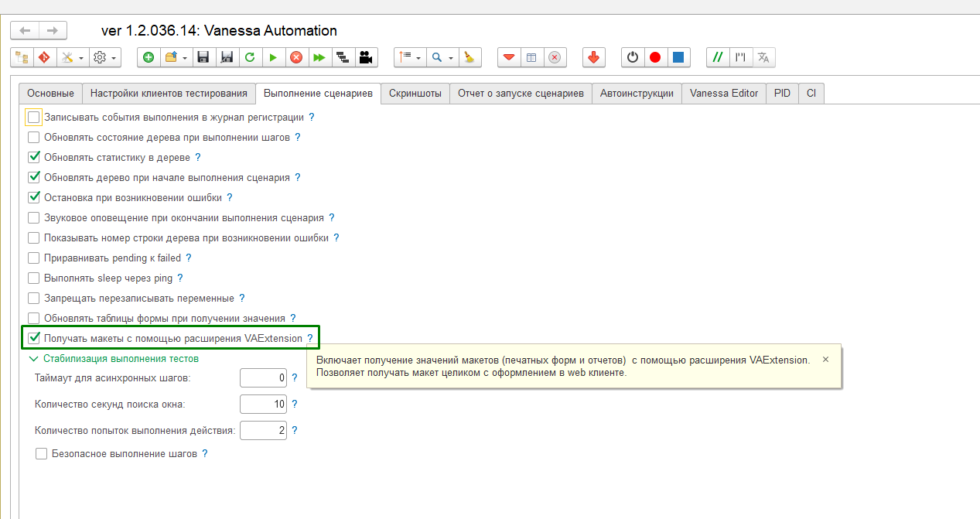Click the blue stop square icon

coord(678,57)
